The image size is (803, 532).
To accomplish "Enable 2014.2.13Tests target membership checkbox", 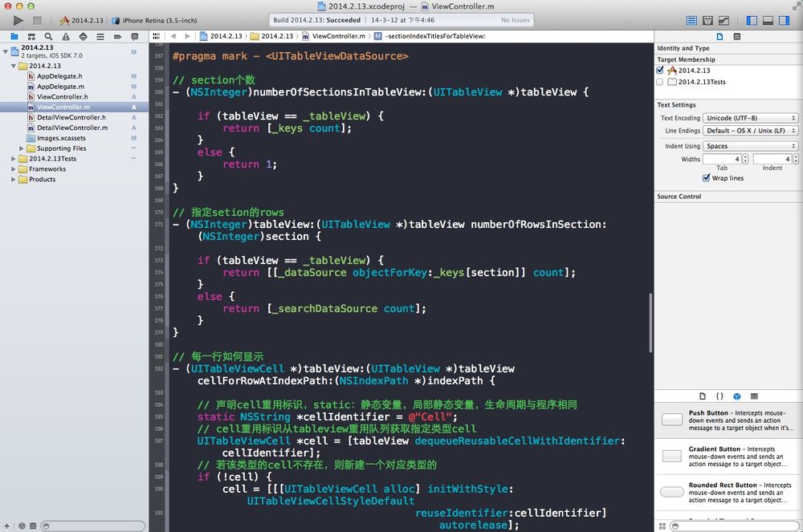I will [659, 81].
